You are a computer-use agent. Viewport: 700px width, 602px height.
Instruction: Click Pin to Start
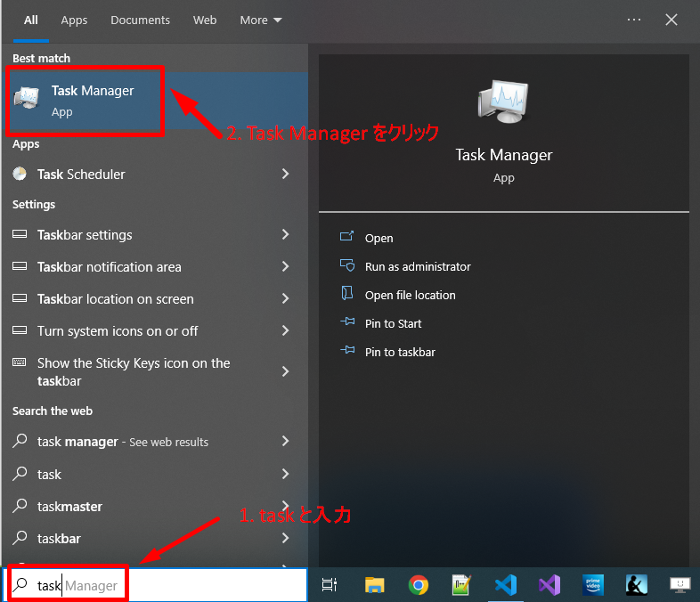[393, 323]
